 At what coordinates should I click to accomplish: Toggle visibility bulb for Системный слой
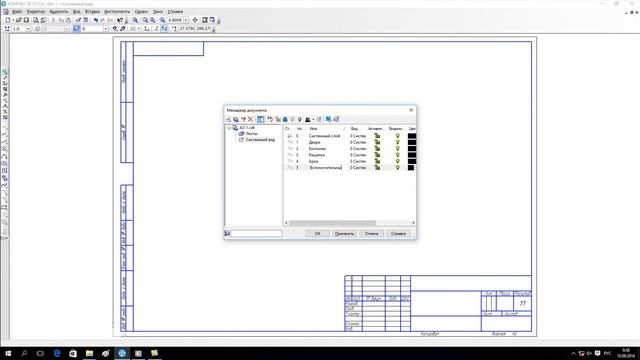coord(398,136)
